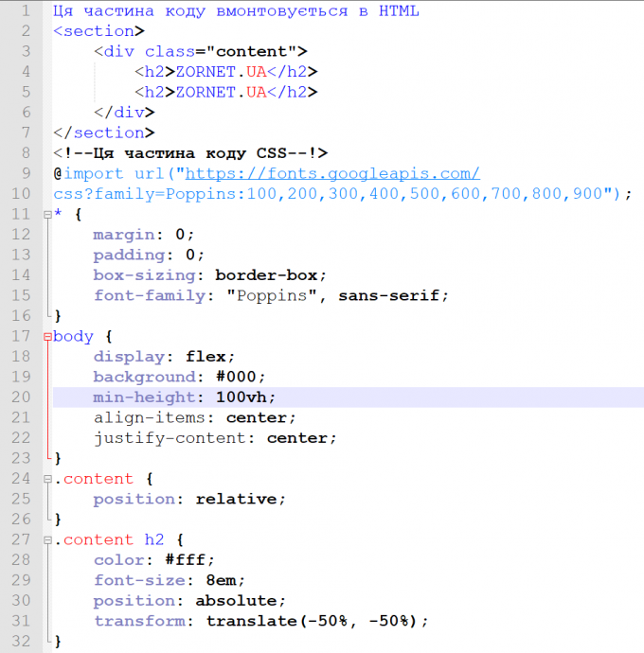Click the align-items: center declaration

[x=195, y=417]
